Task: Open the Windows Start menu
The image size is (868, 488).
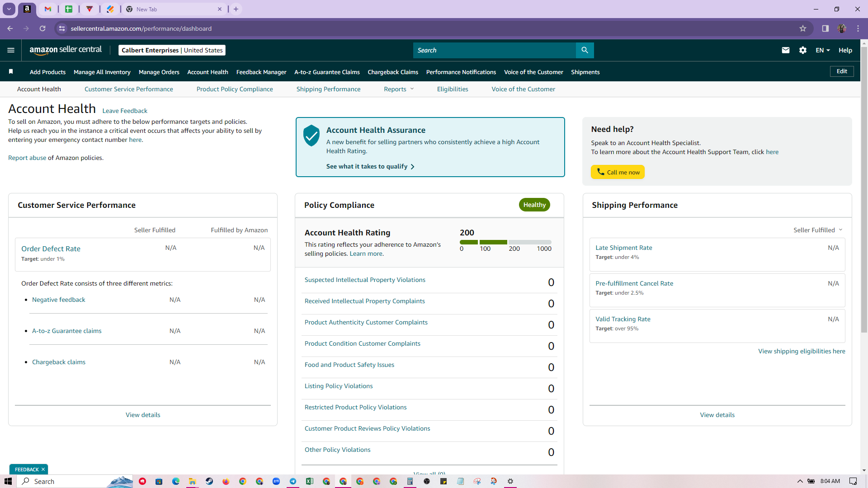Action: pos(8,481)
